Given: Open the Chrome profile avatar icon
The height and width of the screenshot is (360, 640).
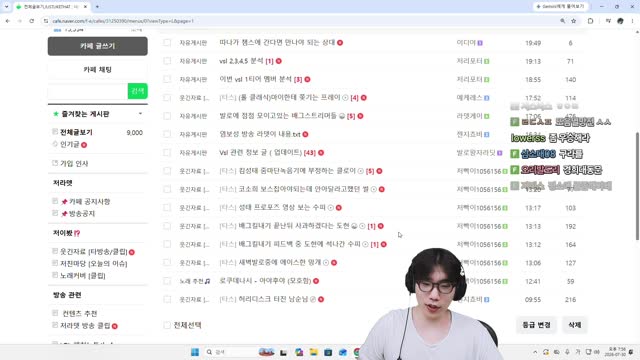Looking at the screenshot, I should tap(620, 21).
